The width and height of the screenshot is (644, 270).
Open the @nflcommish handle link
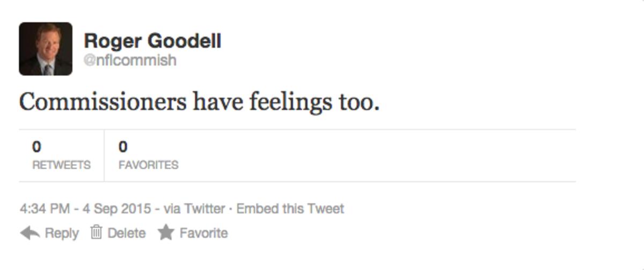130,59
